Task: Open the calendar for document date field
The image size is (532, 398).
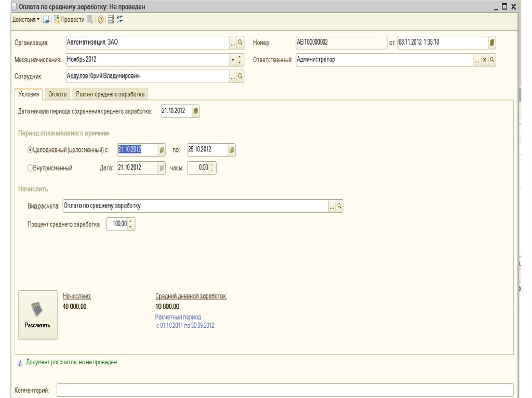Action: [x=492, y=43]
